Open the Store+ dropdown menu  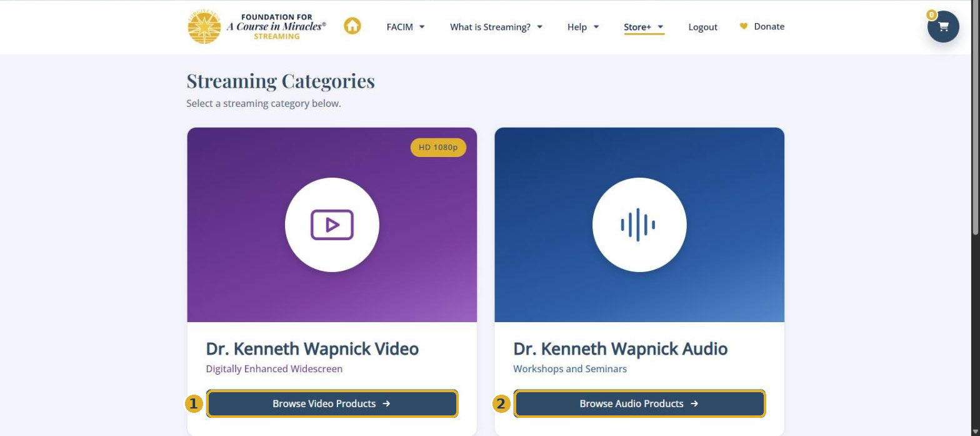(x=644, y=27)
